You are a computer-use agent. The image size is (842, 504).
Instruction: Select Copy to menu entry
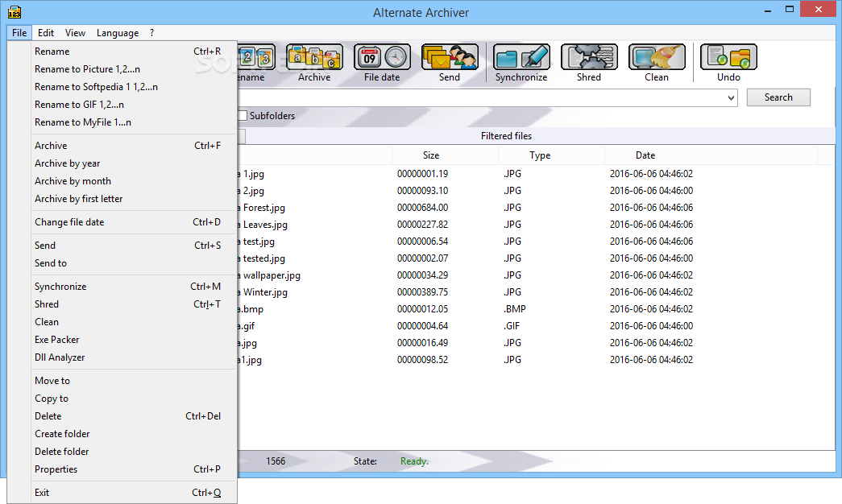coord(134,399)
